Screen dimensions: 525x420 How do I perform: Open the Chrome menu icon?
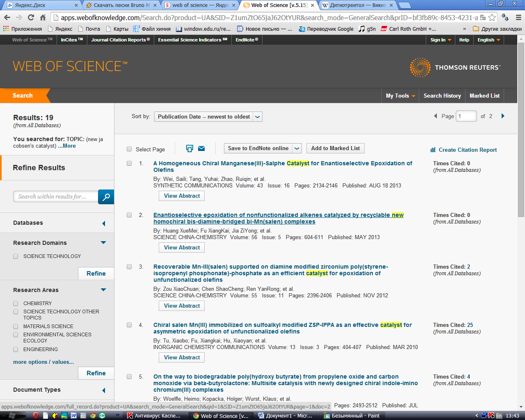pyautogui.click(x=518, y=18)
